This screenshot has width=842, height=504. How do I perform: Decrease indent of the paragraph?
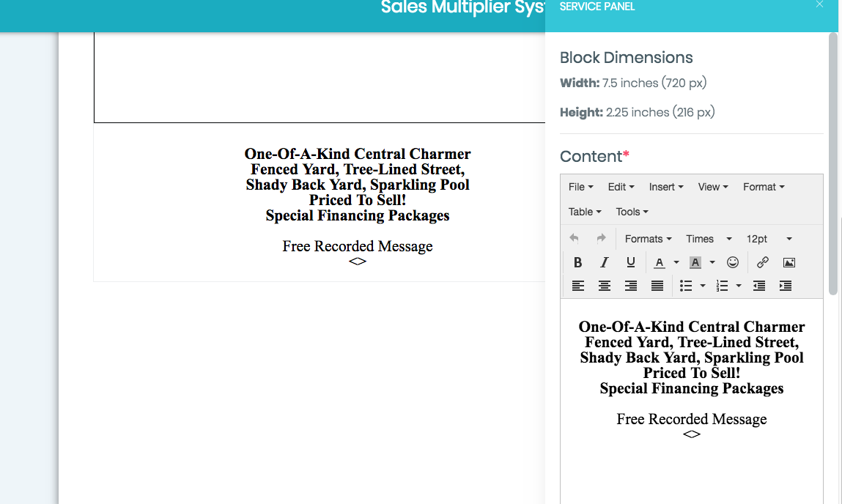coord(759,286)
